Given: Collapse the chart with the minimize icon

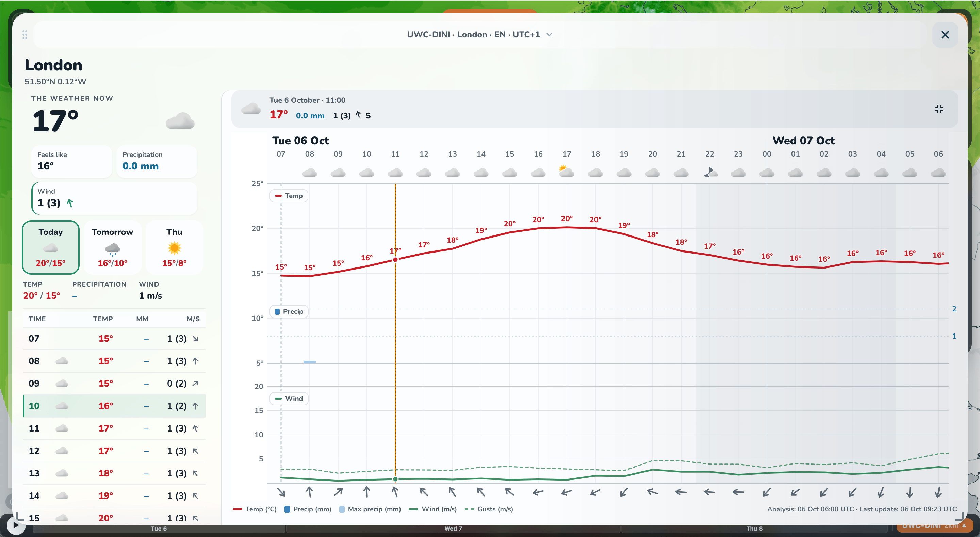Looking at the screenshot, I should 939,109.
